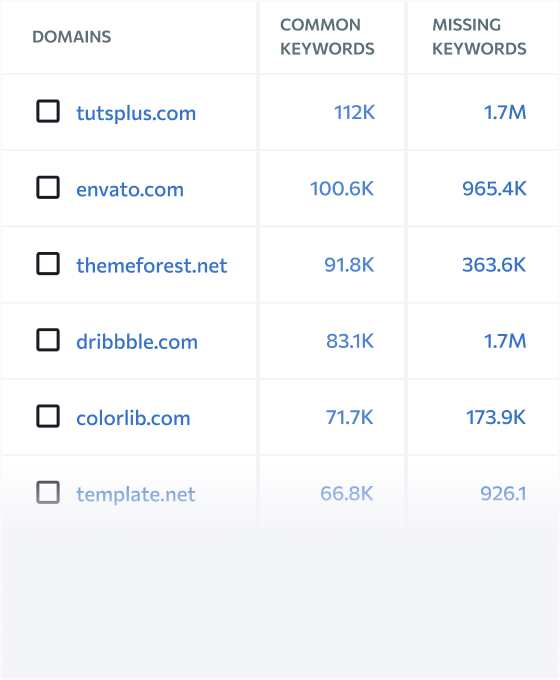Toggle the colorlib.com checkbox
The height and width of the screenshot is (680, 560).
[x=48, y=416]
